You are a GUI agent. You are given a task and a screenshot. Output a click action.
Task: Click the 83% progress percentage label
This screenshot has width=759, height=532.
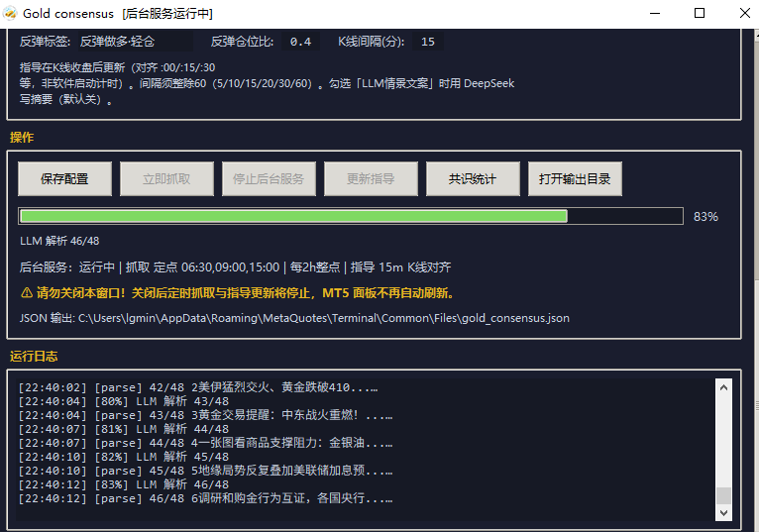point(705,217)
